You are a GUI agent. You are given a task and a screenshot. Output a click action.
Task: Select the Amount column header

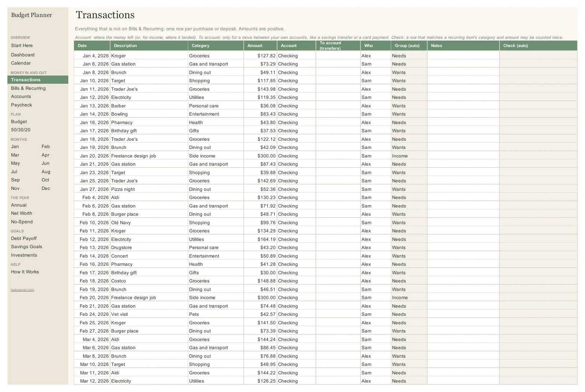260,46
